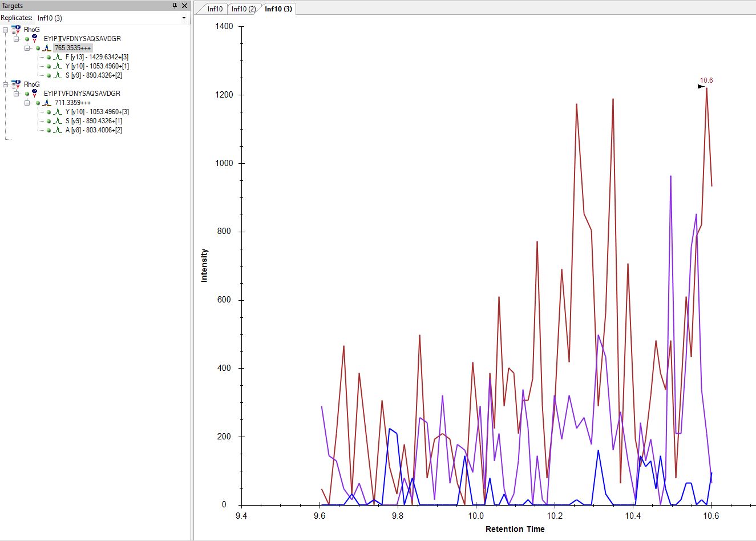
Task: Click the transition icon beside A [y8]
Action: [x=58, y=130]
